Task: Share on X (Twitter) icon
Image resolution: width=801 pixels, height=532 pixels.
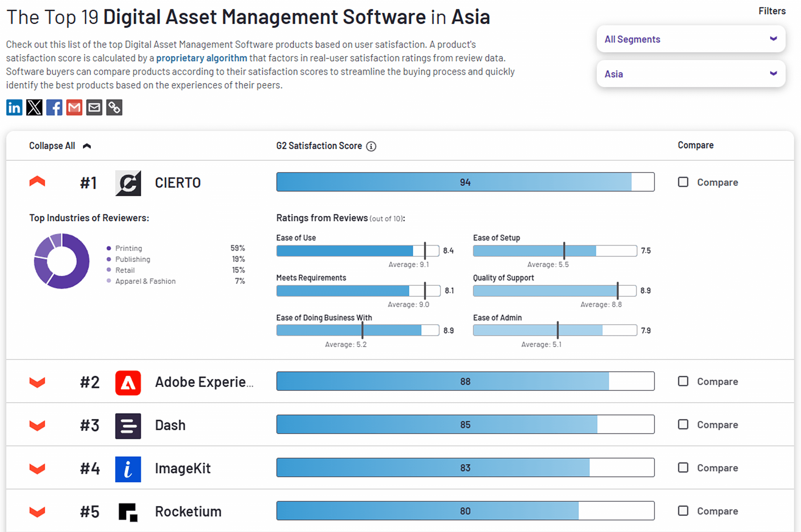Action: (34, 107)
